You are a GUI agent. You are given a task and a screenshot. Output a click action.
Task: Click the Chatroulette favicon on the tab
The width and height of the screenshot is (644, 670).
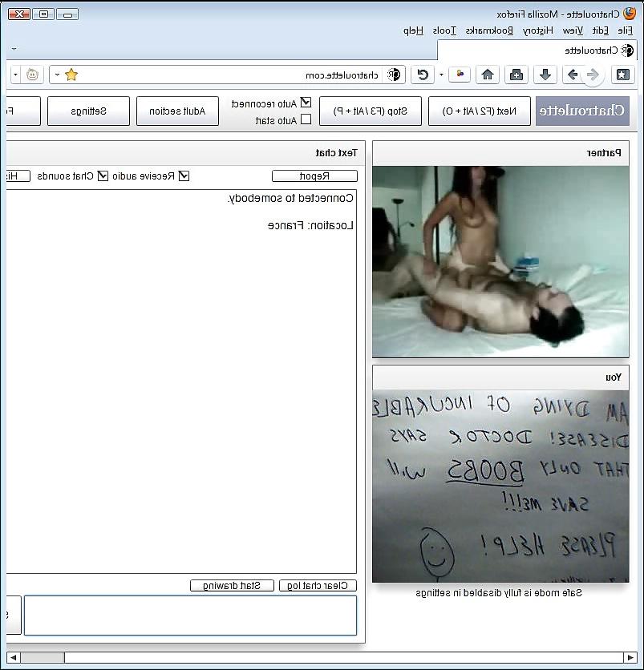[x=627, y=50]
